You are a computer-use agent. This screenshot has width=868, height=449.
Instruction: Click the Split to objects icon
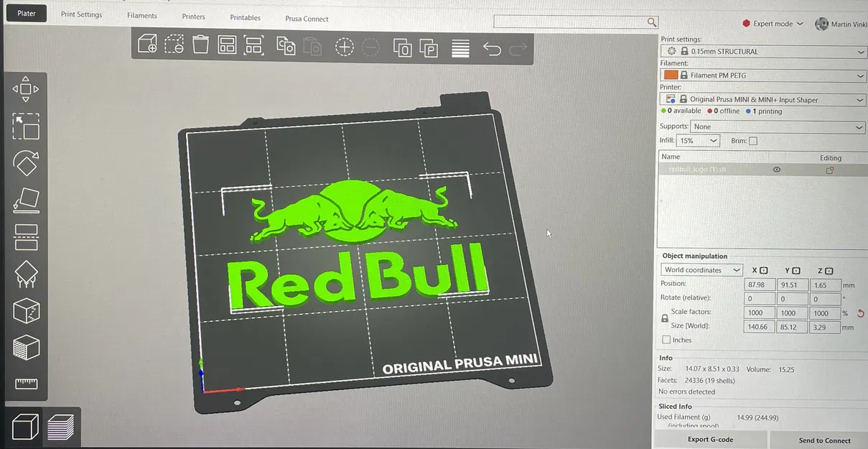pos(402,47)
